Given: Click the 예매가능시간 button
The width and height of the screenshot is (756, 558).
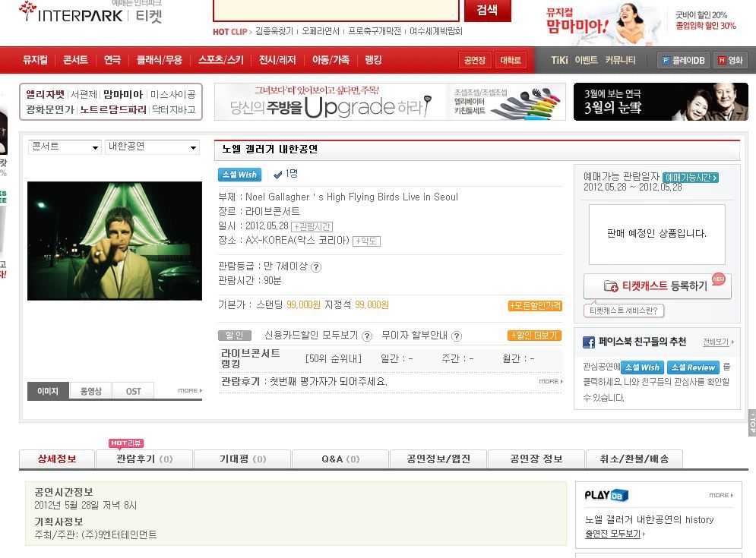Looking at the screenshot, I should 691,178.
